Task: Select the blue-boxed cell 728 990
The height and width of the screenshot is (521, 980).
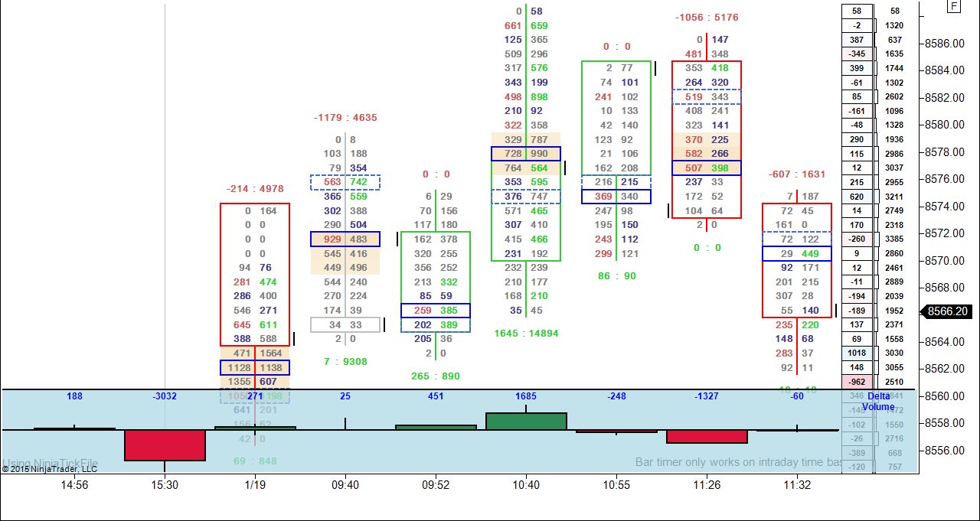Action: [x=526, y=154]
